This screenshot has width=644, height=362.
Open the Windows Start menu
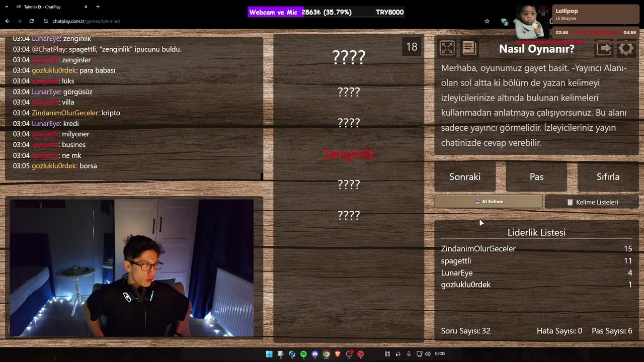(x=269, y=354)
